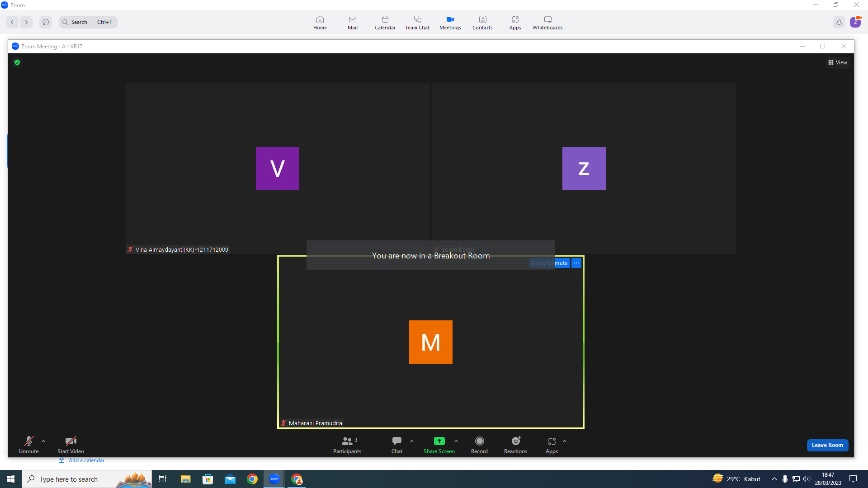Open the Participants panel

coord(347,445)
